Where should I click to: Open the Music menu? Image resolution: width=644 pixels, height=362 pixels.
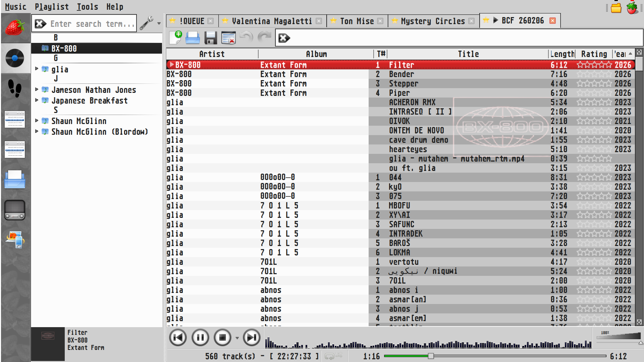[x=15, y=7]
